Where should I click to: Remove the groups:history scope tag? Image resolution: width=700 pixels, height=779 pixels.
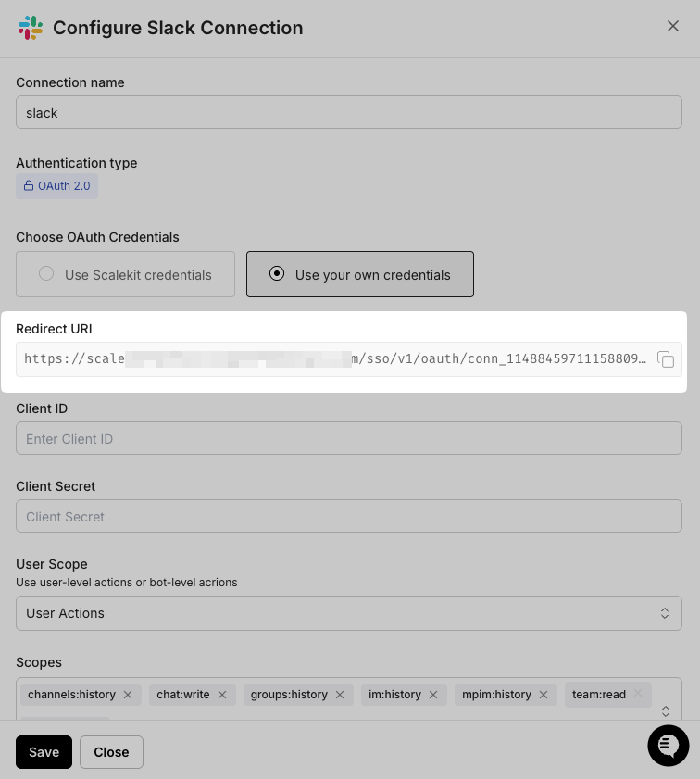(340, 695)
